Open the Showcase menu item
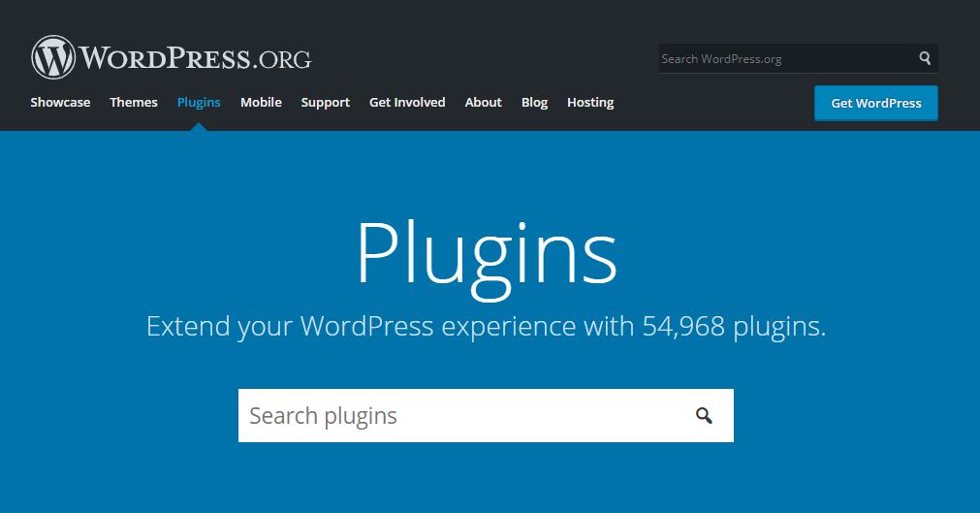The height and width of the screenshot is (513, 980). [60, 103]
